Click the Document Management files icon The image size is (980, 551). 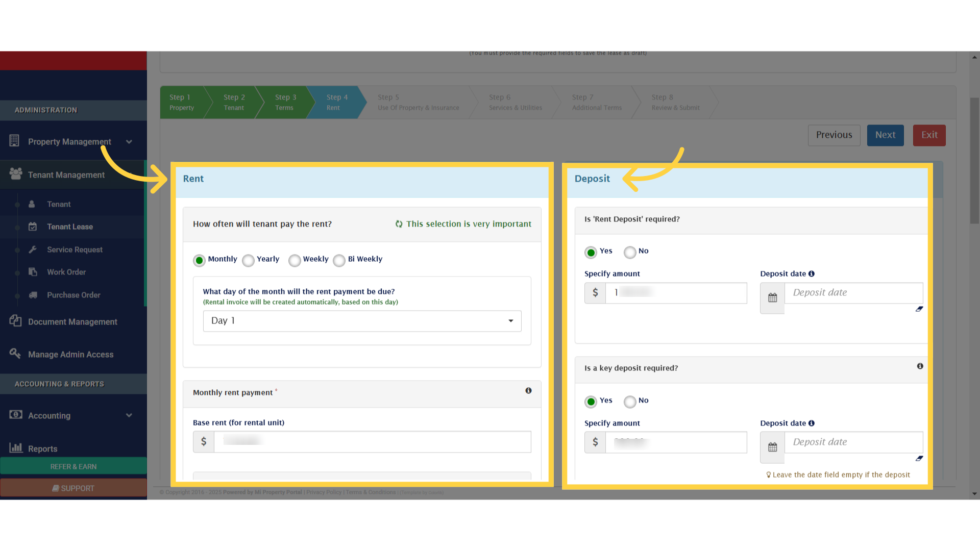[15, 320]
